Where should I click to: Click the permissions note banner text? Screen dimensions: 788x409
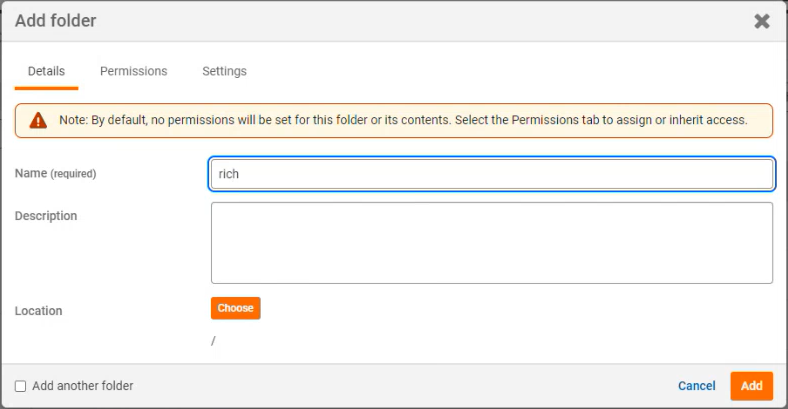pos(402,120)
